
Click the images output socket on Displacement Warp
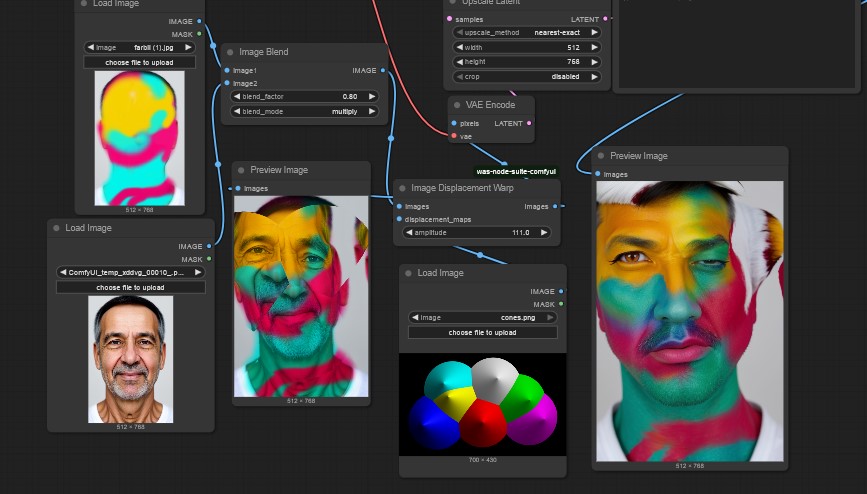(x=555, y=206)
